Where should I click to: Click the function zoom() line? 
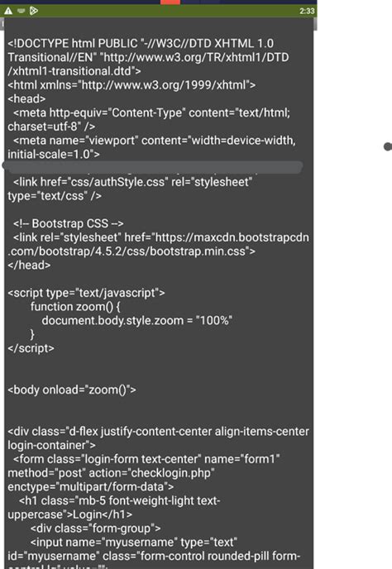pos(75,307)
